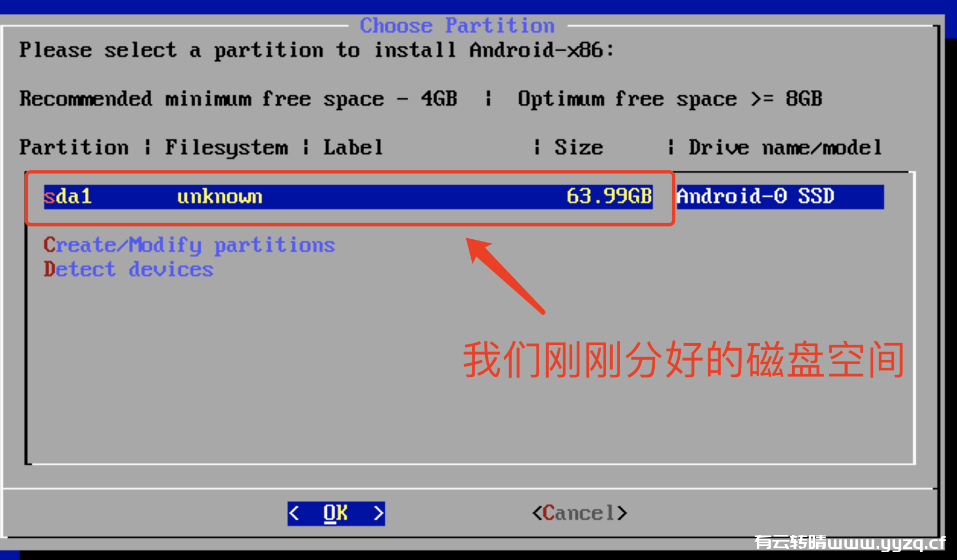Click the Partition column header

pyautogui.click(x=74, y=148)
